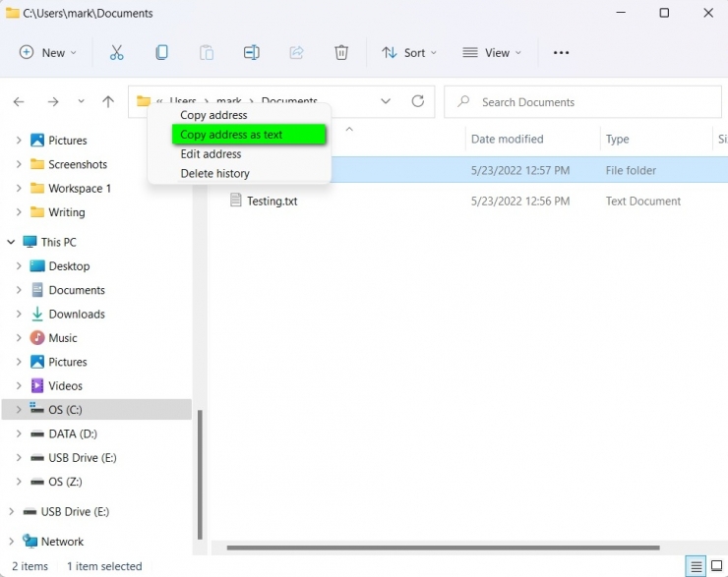Image resolution: width=728 pixels, height=577 pixels.
Task: Show address bar history dropdown
Action: pyautogui.click(x=386, y=101)
